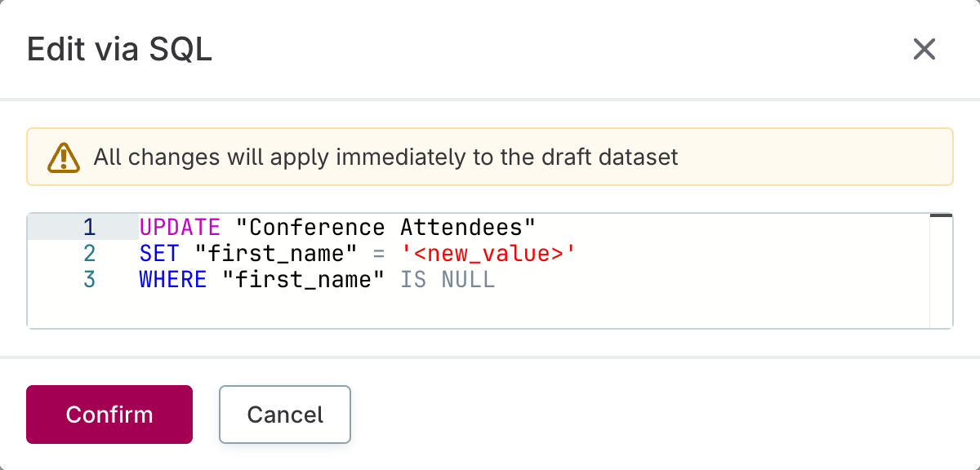Click the Edit via SQL dialog title
Screen dimensions: 980x470
click(119, 50)
